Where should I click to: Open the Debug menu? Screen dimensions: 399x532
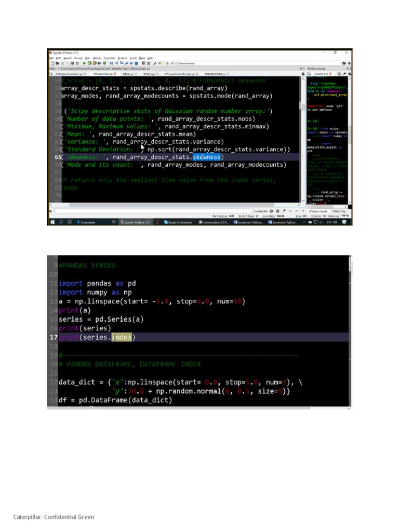(x=97, y=58)
